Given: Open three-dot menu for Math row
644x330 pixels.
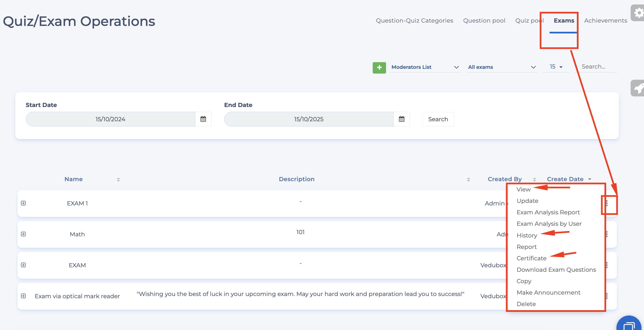Looking at the screenshot, I should coord(606,234).
